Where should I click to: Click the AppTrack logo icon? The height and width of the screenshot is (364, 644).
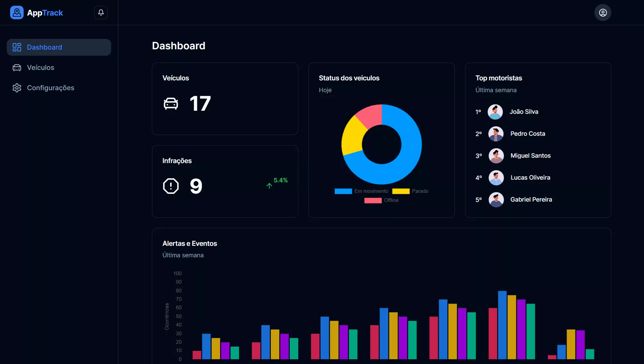[17, 12]
